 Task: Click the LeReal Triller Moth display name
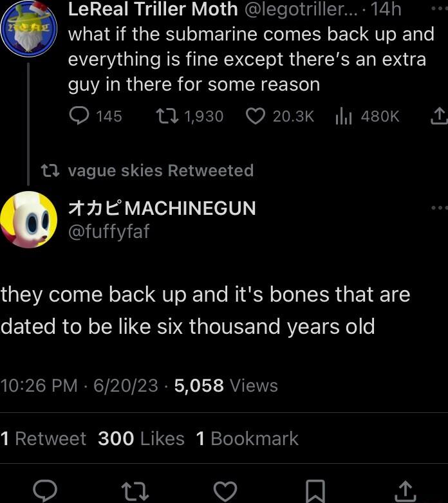[x=153, y=9]
